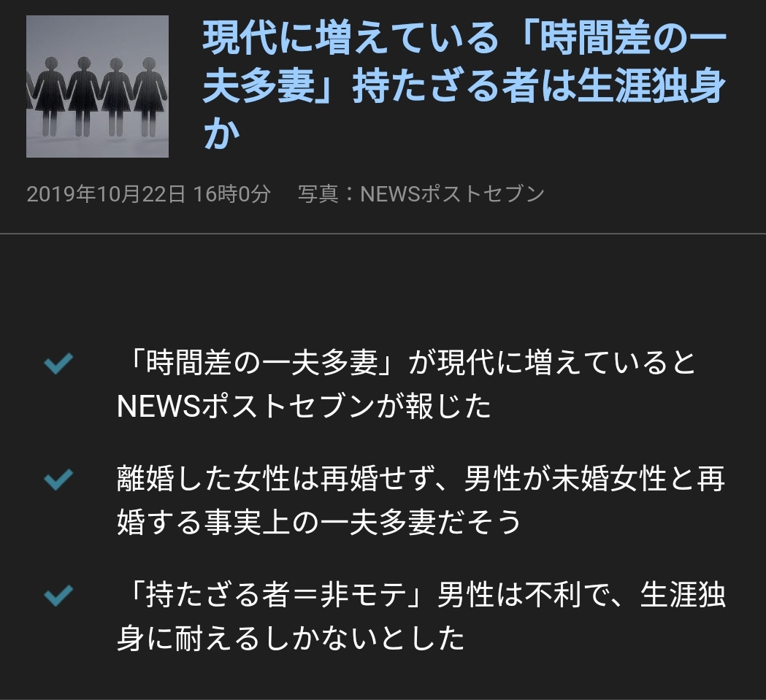
Task: Select the second summary starting 離婚した女性
Action: [x=421, y=500]
